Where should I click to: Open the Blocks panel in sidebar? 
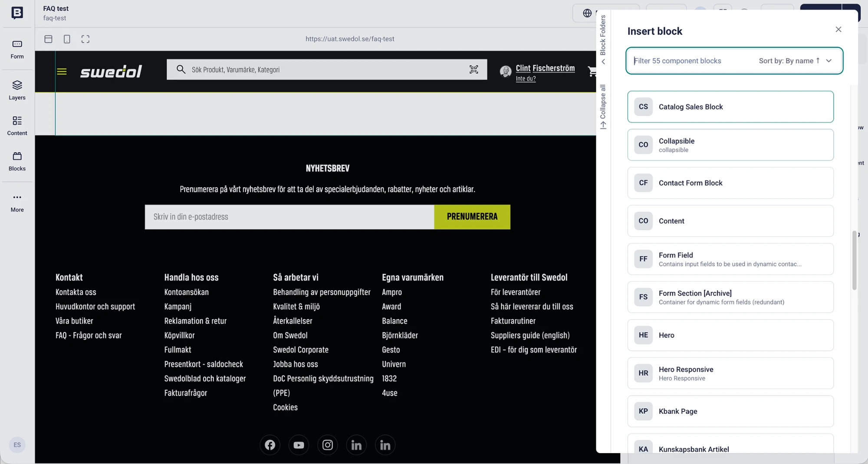click(x=17, y=161)
